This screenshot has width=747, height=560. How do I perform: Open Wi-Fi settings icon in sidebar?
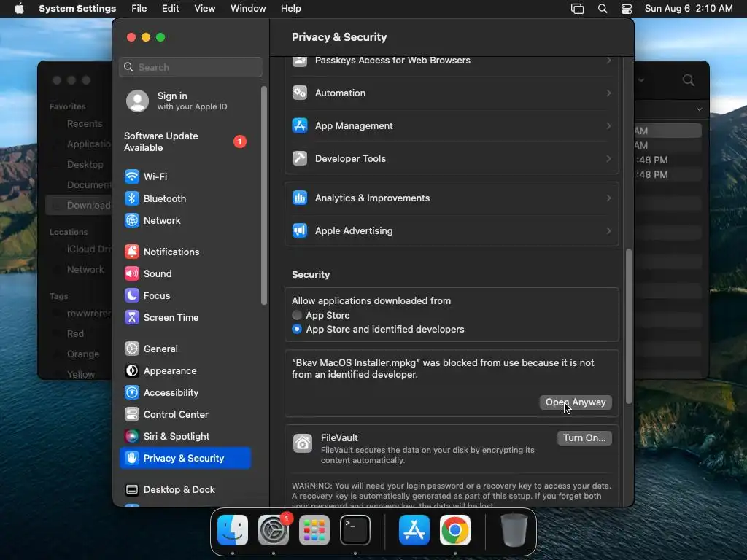132,176
